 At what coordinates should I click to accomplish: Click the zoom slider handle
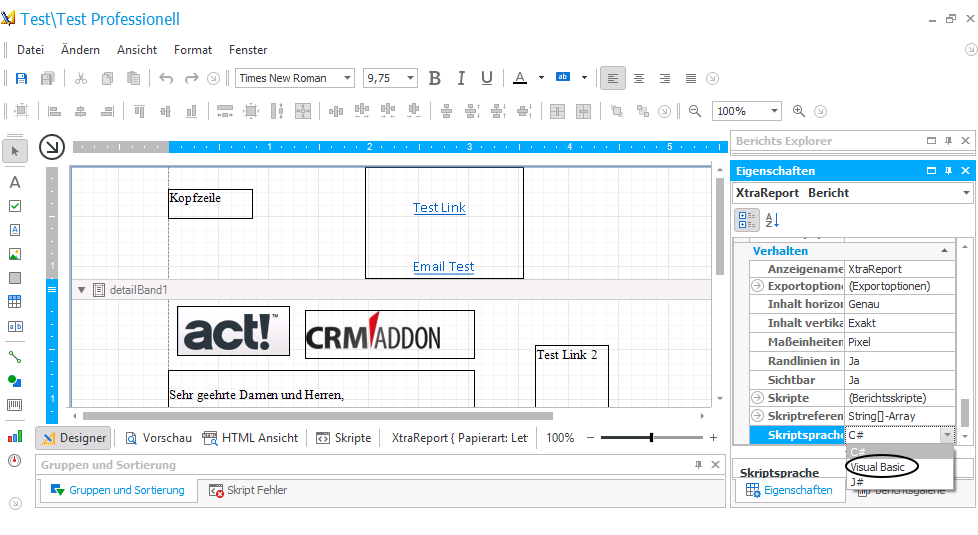point(651,438)
